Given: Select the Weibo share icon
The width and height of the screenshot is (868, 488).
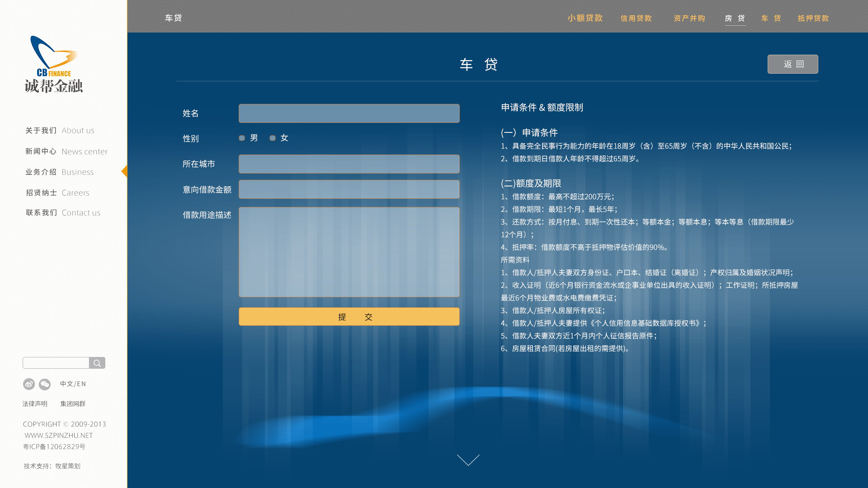Looking at the screenshot, I should (x=28, y=384).
